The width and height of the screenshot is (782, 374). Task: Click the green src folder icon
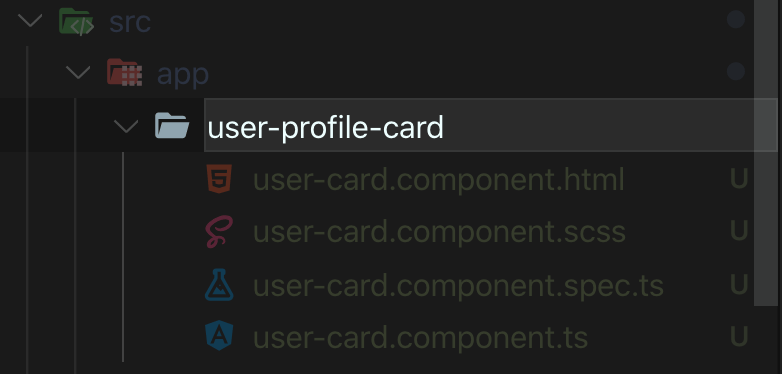click(x=76, y=21)
